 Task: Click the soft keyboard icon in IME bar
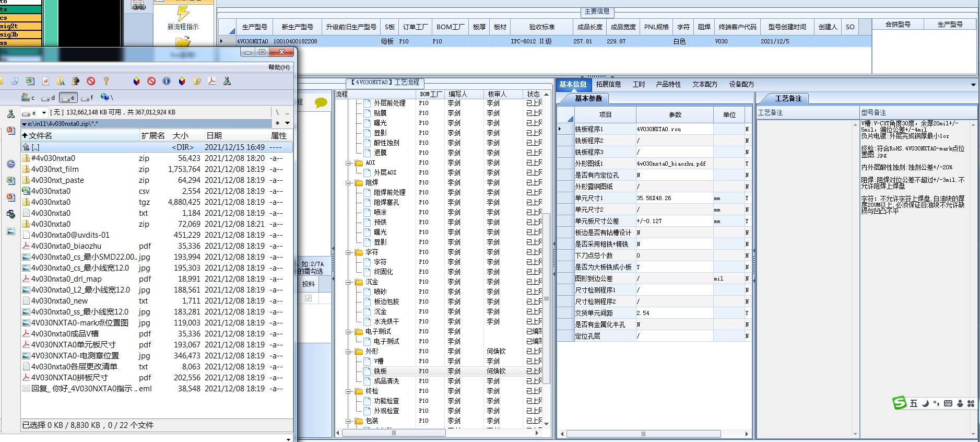click(948, 403)
